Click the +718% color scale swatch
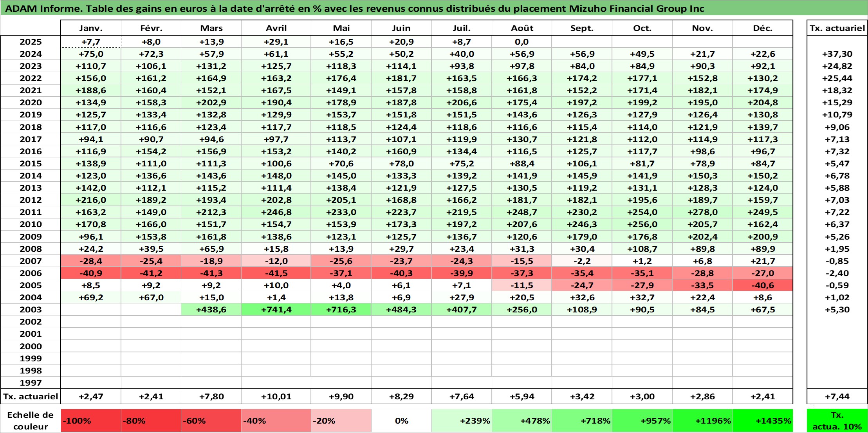868x433 pixels. pyautogui.click(x=582, y=421)
